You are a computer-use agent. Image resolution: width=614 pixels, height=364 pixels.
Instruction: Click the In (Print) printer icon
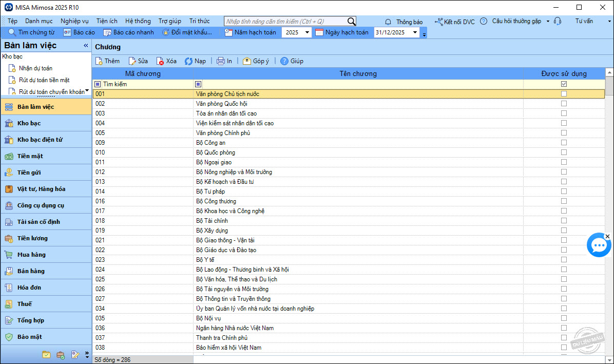tap(221, 61)
